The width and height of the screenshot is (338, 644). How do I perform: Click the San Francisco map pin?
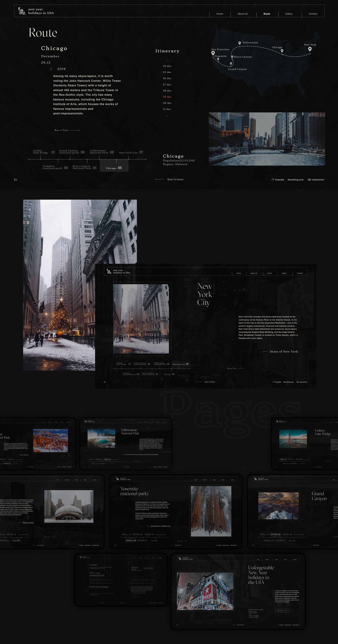[213, 53]
